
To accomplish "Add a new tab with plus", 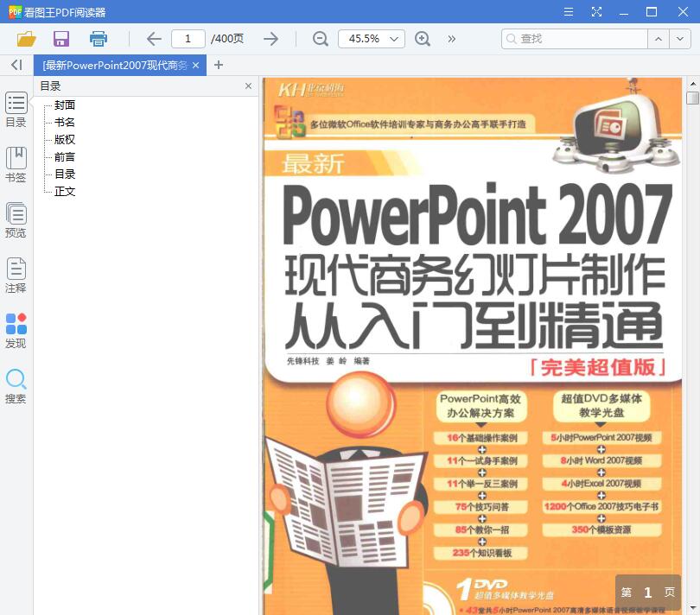I will (219, 65).
